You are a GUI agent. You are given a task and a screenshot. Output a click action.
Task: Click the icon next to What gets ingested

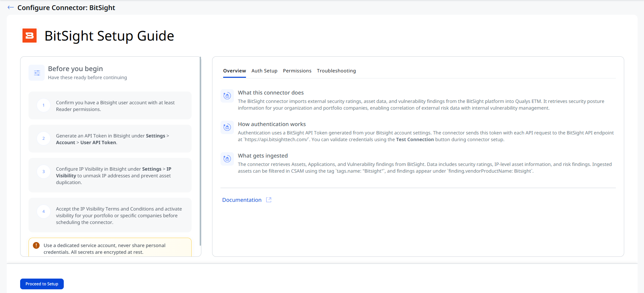[227, 159]
